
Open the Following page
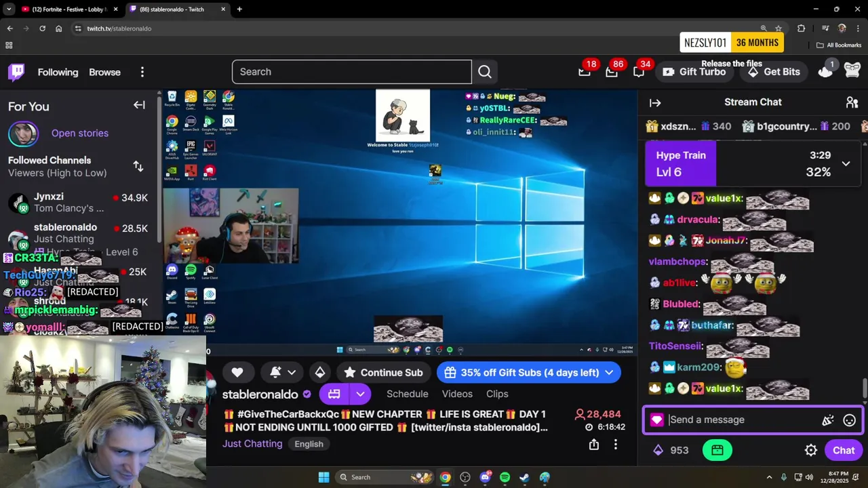tap(58, 72)
